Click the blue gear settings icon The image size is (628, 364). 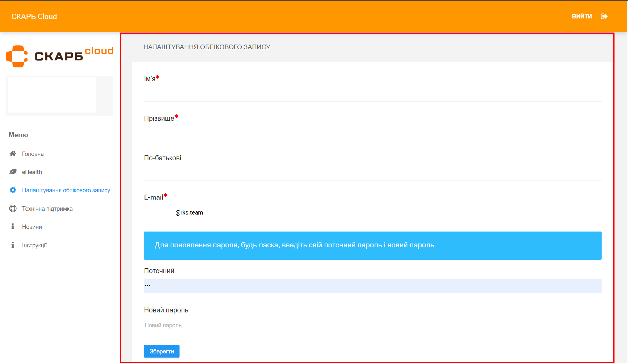click(x=13, y=190)
